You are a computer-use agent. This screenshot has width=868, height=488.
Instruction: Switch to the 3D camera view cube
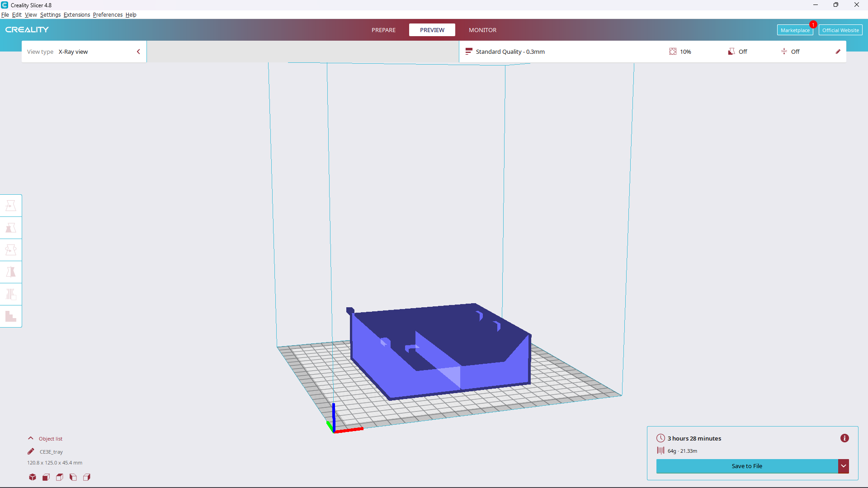(32, 477)
